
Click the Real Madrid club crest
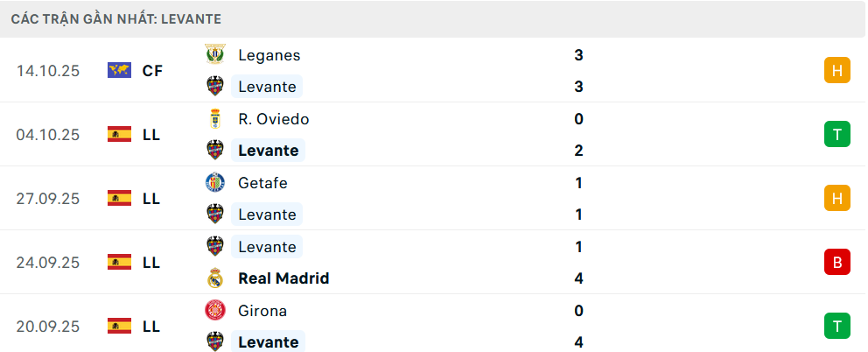tap(214, 278)
